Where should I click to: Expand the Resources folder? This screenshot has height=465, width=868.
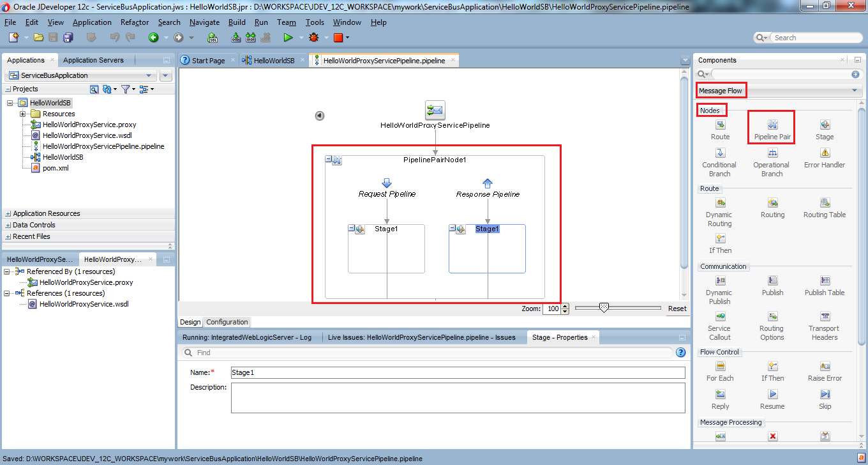(22, 114)
